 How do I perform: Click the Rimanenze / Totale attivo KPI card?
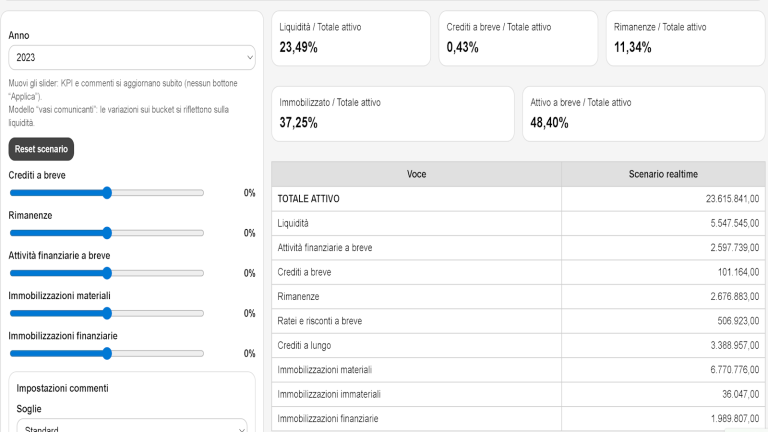[x=685, y=38]
